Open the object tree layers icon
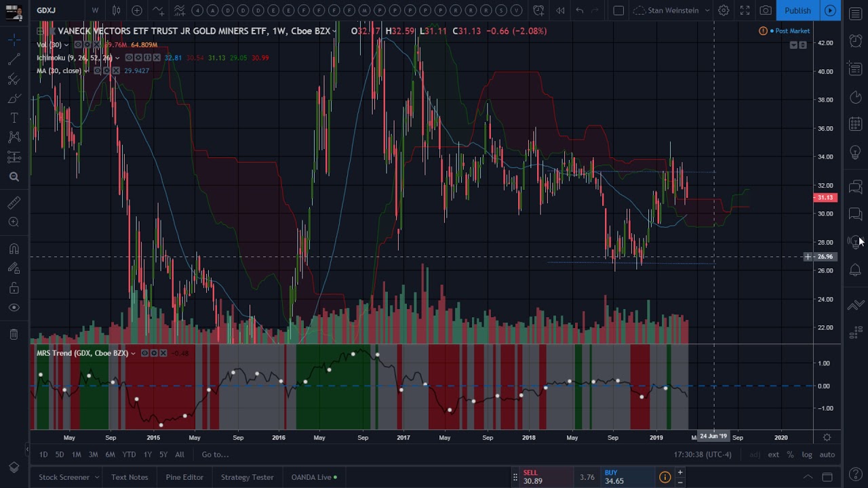Image resolution: width=868 pixels, height=488 pixels. (14, 467)
